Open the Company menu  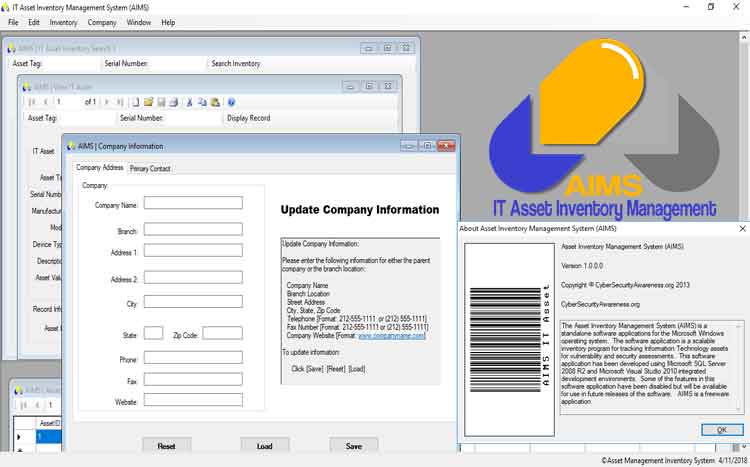point(102,22)
